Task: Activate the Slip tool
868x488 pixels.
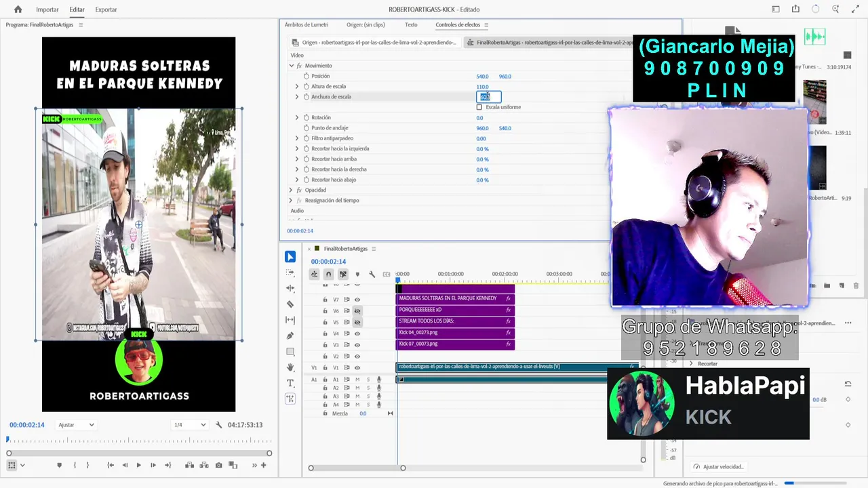Action: click(x=290, y=320)
